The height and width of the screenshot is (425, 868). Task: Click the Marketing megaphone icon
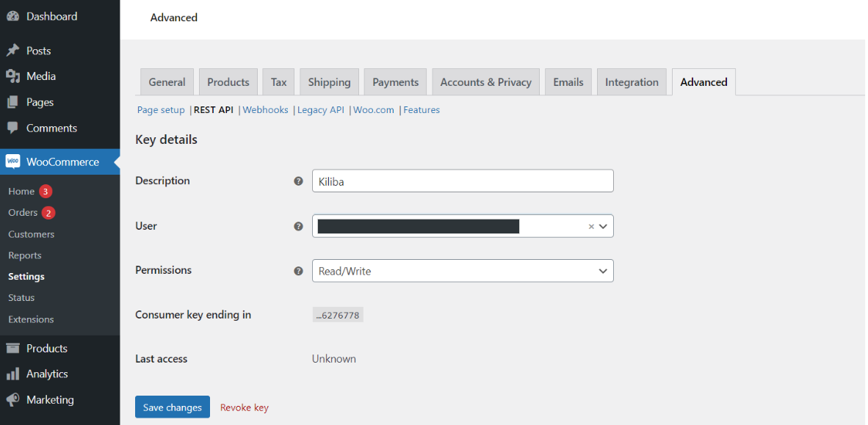pos(12,399)
